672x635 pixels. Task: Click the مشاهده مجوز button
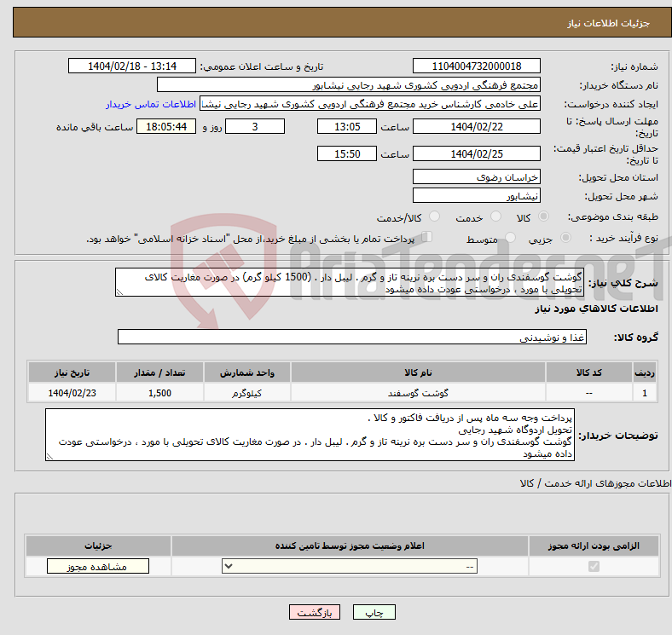[x=98, y=567]
